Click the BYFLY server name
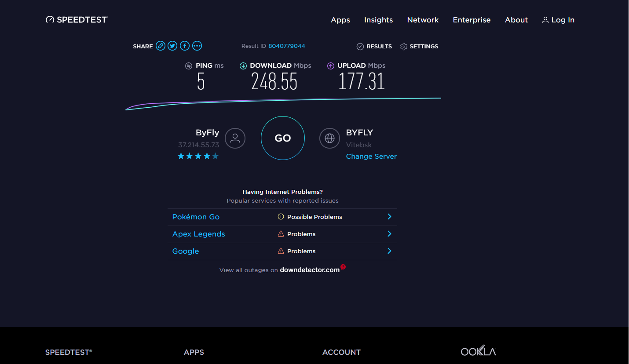This screenshot has width=629, height=364. (359, 132)
